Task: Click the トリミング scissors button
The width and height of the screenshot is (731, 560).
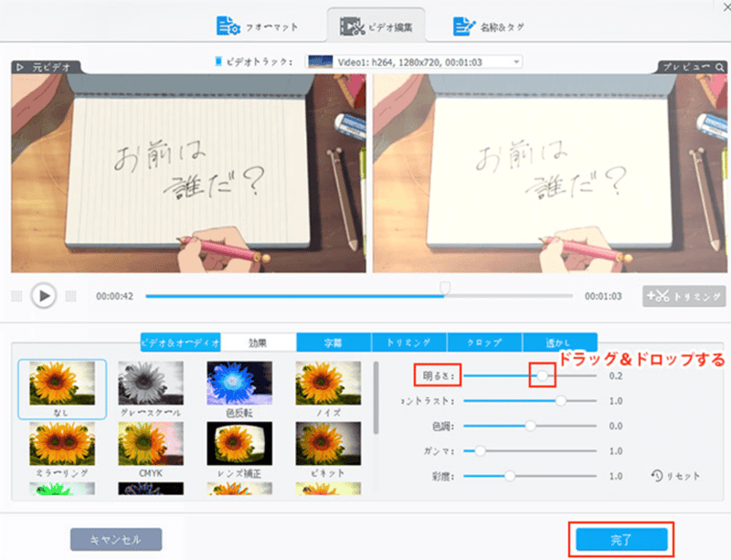Action: click(x=684, y=296)
